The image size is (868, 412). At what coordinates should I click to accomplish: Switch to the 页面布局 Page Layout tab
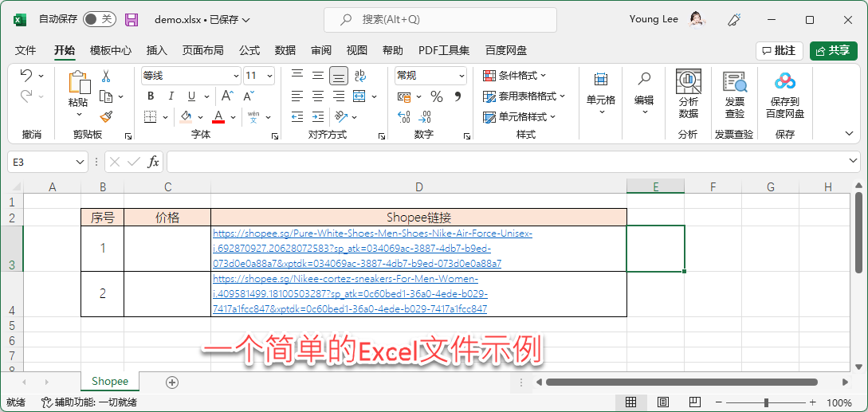[x=203, y=50]
